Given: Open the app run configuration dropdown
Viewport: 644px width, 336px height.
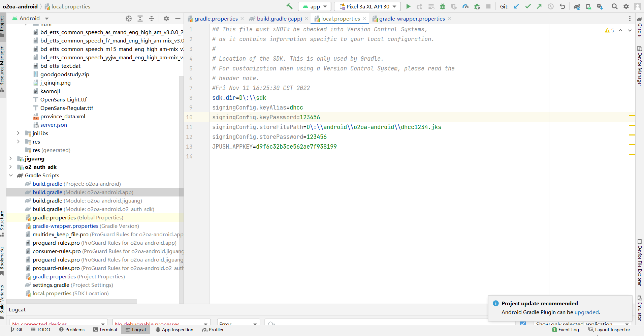Looking at the screenshot, I should pyautogui.click(x=315, y=6).
